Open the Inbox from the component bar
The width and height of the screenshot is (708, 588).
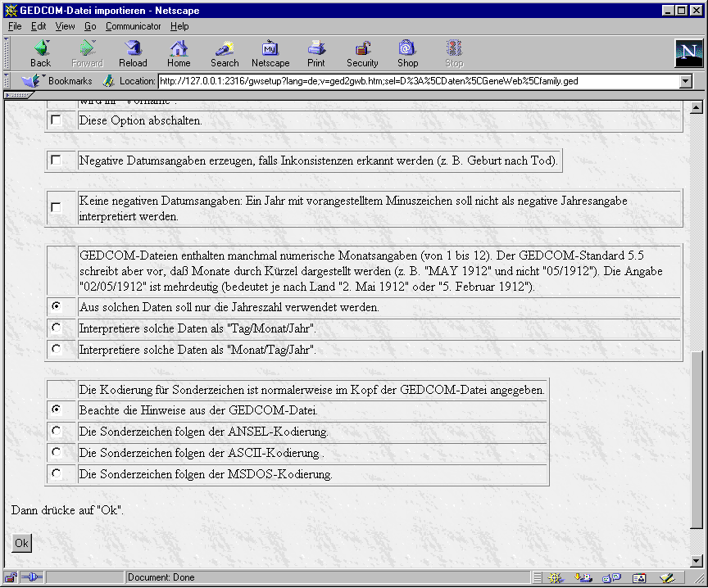583,577
